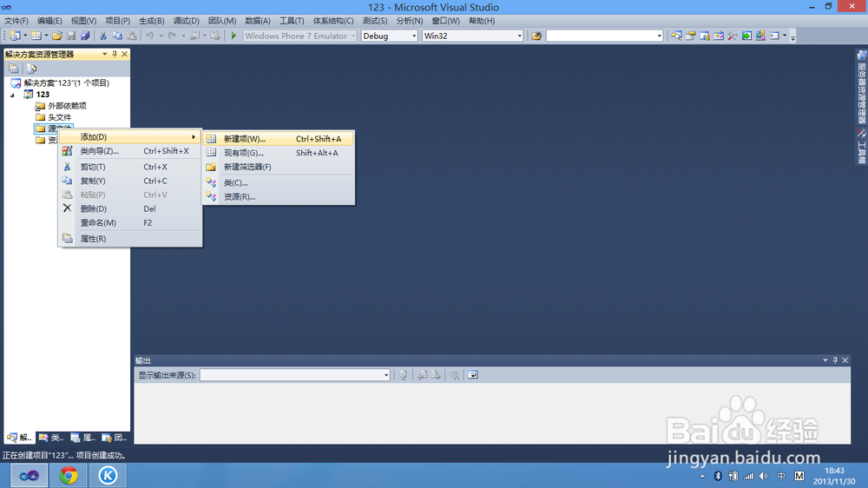Screen dimensions: 868x488
Task: Select the solution '123' root node
Action: click(x=67, y=83)
